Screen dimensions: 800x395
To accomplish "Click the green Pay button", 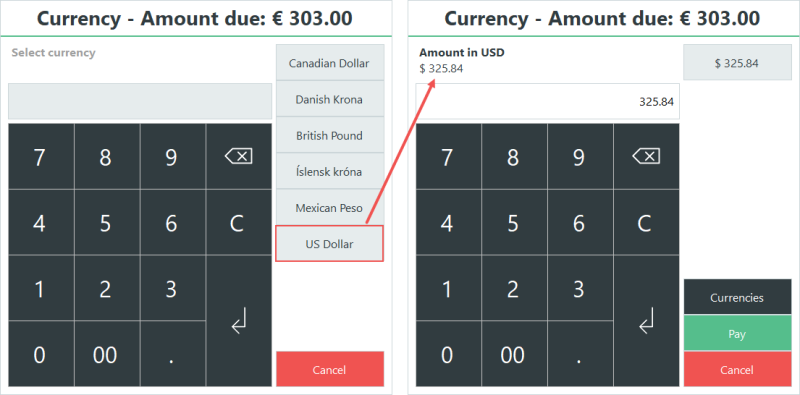I will coord(737,333).
